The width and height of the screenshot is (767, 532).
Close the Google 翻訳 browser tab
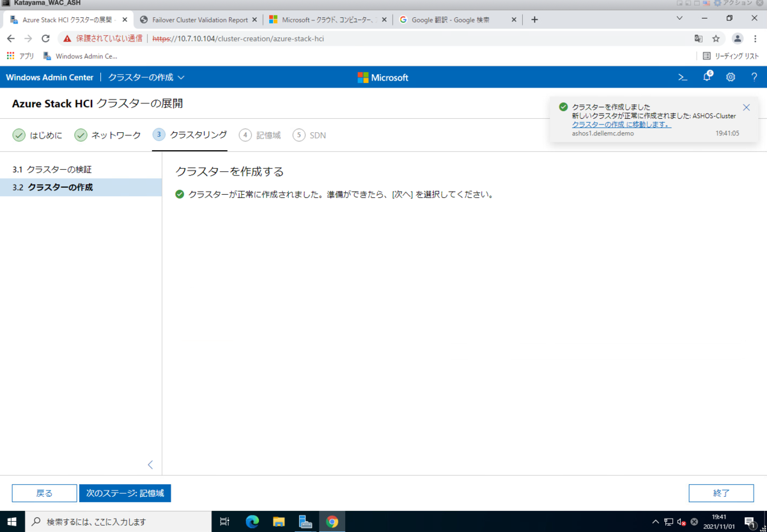pyautogui.click(x=513, y=20)
